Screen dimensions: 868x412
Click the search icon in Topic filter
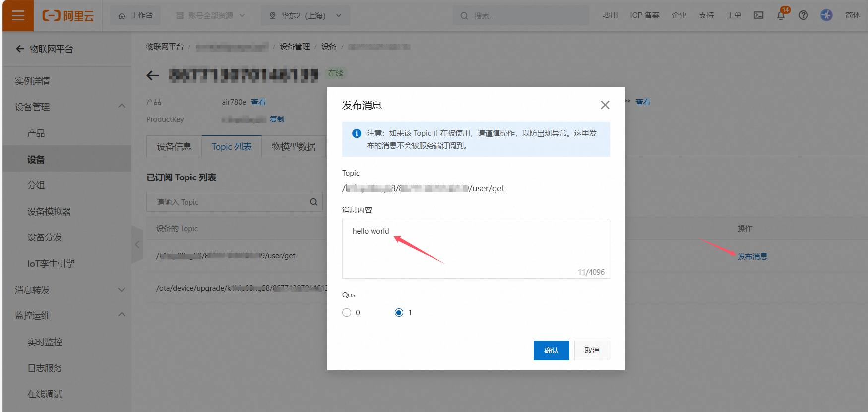click(314, 202)
